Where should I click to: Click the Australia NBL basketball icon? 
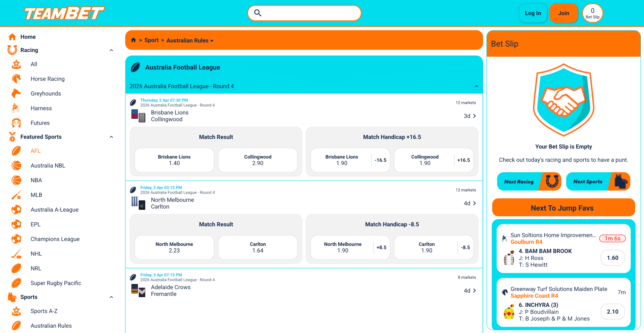(x=16, y=166)
